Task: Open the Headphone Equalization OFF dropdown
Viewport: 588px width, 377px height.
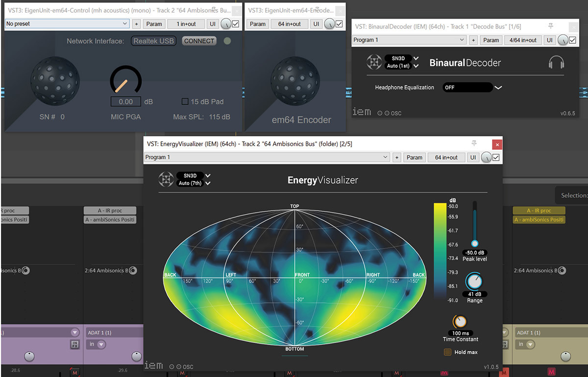Action: [x=472, y=88]
